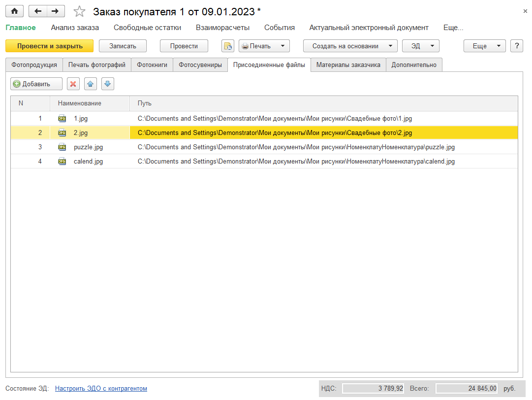
Task: Open the document report icon near Печать
Action: (x=228, y=46)
